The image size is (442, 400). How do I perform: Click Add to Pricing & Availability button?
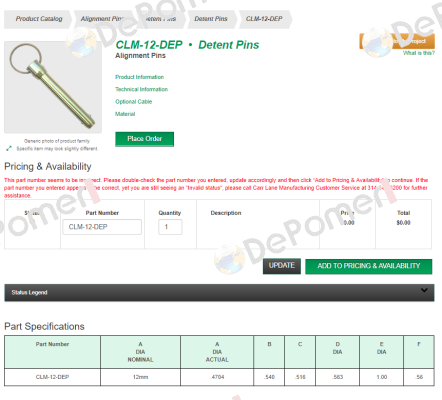(x=369, y=266)
